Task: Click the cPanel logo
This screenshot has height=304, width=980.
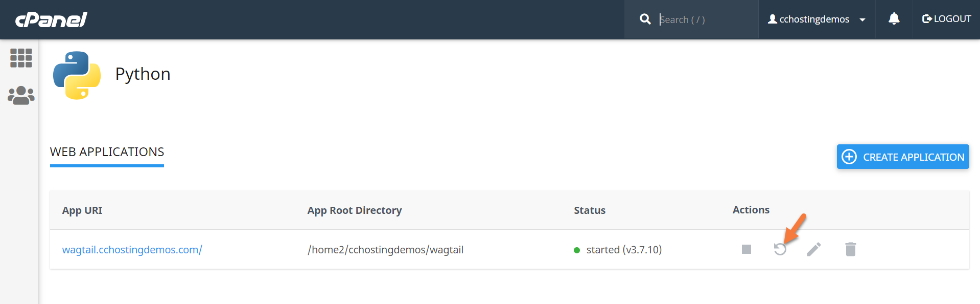Action: [51, 19]
